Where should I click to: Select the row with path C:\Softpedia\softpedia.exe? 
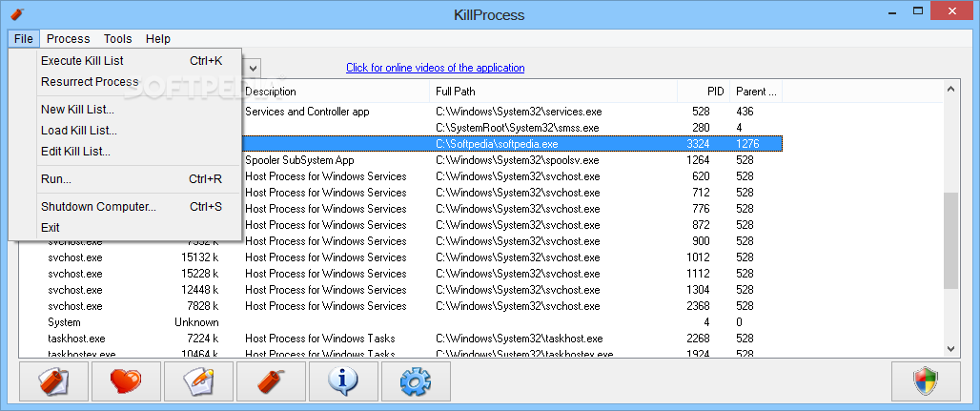[x=512, y=144]
